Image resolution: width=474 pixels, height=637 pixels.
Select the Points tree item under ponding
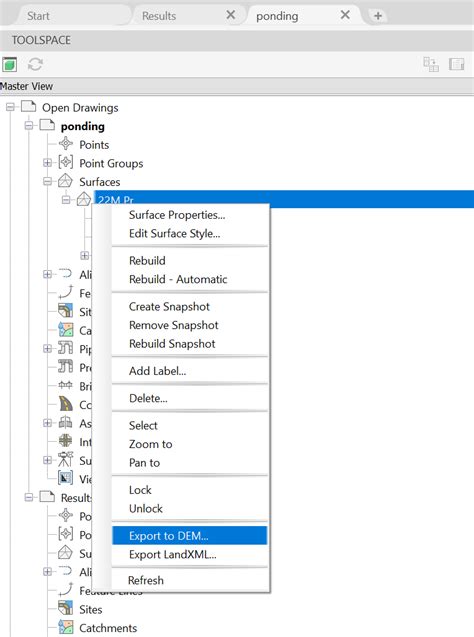click(94, 145)
